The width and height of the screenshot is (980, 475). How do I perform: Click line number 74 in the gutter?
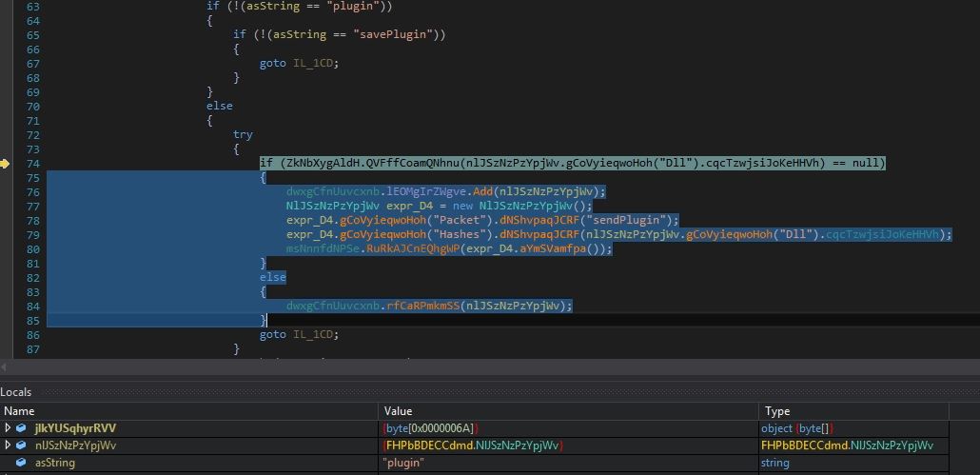click(x=33, y=164)
